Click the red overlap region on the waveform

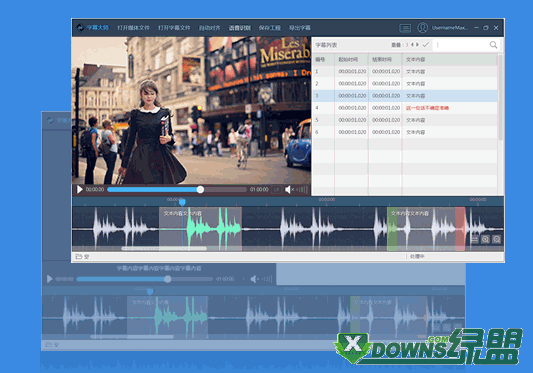[460, 228]
